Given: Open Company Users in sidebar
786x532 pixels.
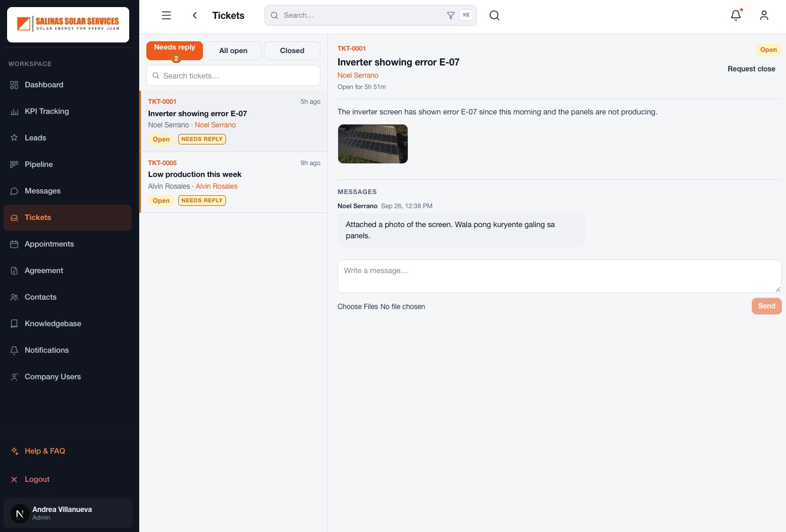Looking at the screenshot, I should coord(67,377).
